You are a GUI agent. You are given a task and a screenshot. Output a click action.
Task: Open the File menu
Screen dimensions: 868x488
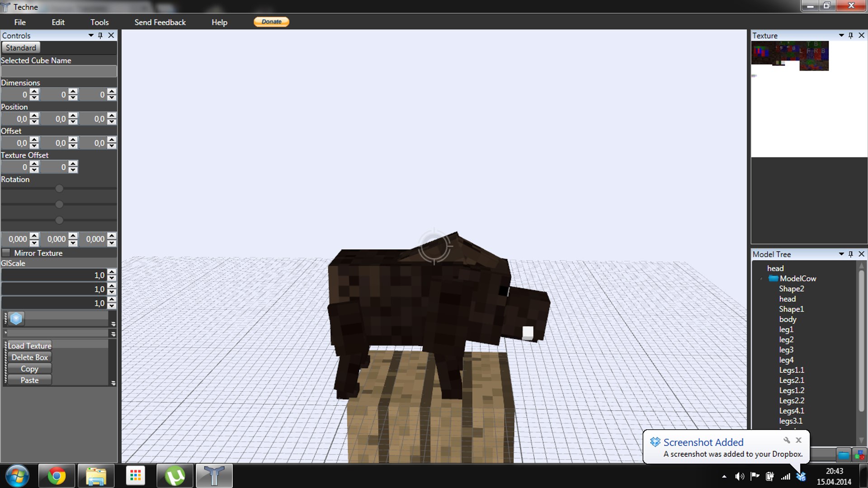pyautogui.click(x=20, y=22)
